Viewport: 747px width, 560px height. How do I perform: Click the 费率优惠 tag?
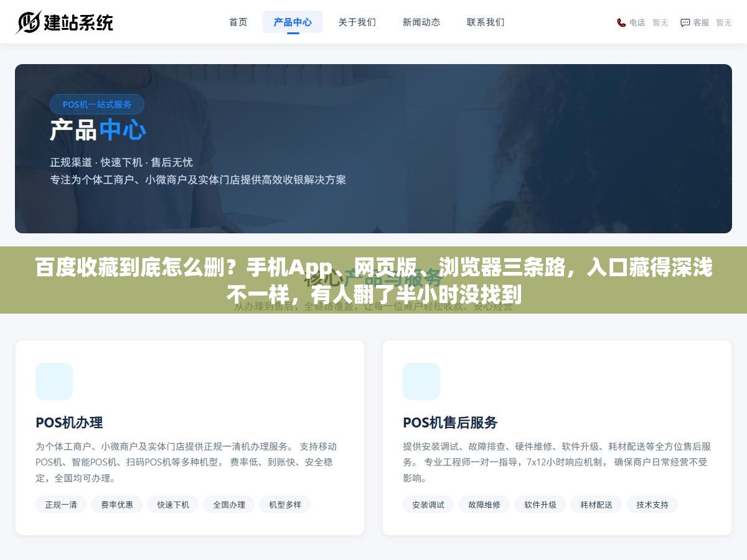point(117,505)
